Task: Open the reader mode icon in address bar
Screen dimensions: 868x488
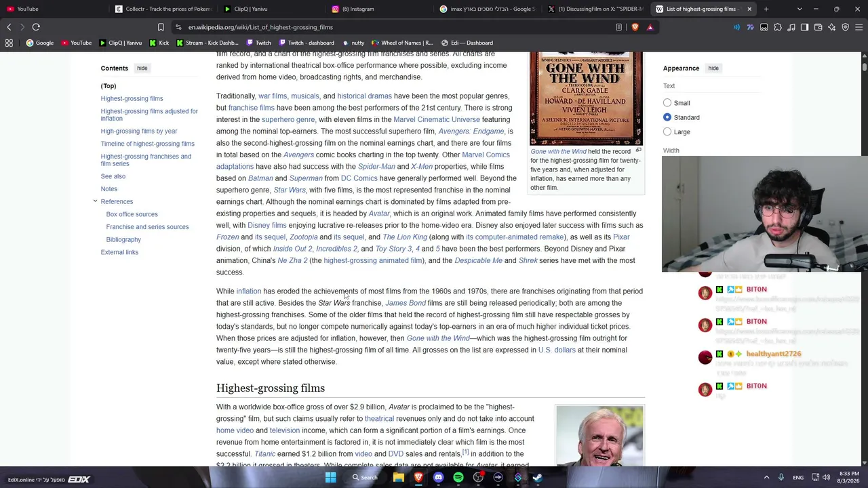Action: point(618,27)
